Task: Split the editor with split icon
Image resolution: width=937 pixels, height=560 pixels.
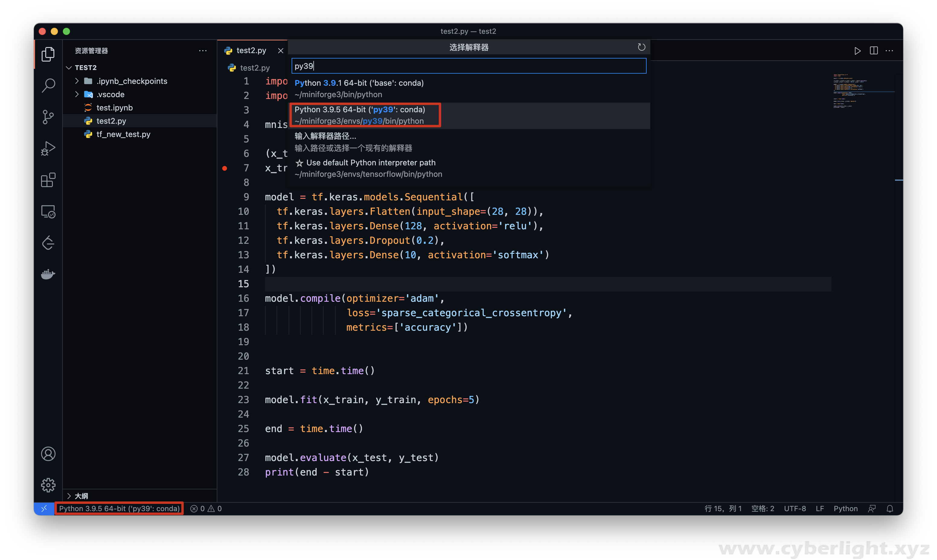Action: click(874, 51)
